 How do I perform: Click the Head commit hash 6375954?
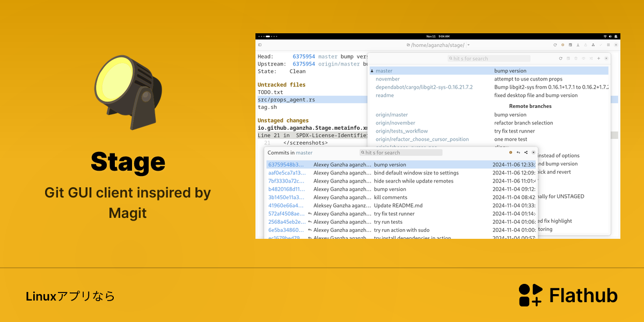click(304, 56)
